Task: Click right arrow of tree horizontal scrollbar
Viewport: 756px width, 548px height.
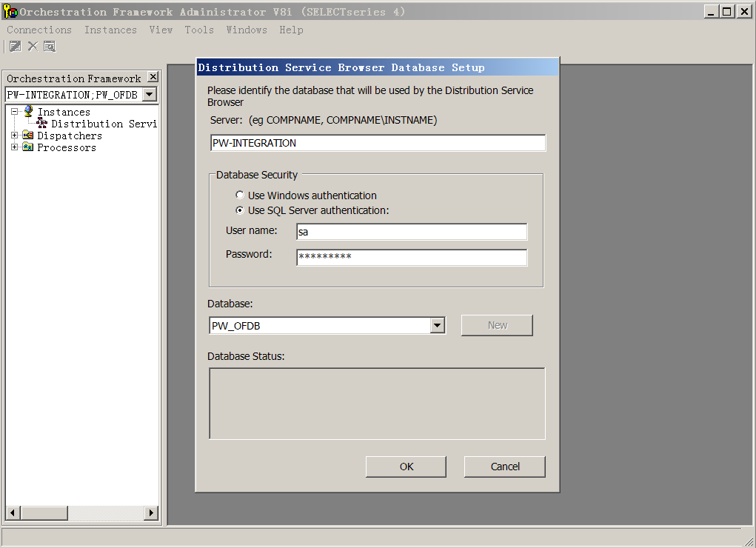Action: click(x=151, y=512)
